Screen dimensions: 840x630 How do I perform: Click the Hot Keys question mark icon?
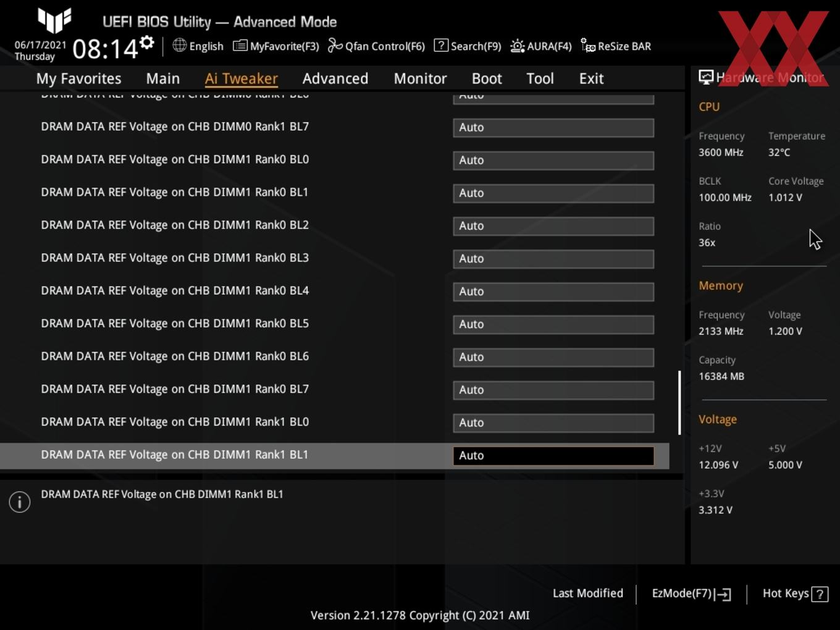[x=820, y=594]
